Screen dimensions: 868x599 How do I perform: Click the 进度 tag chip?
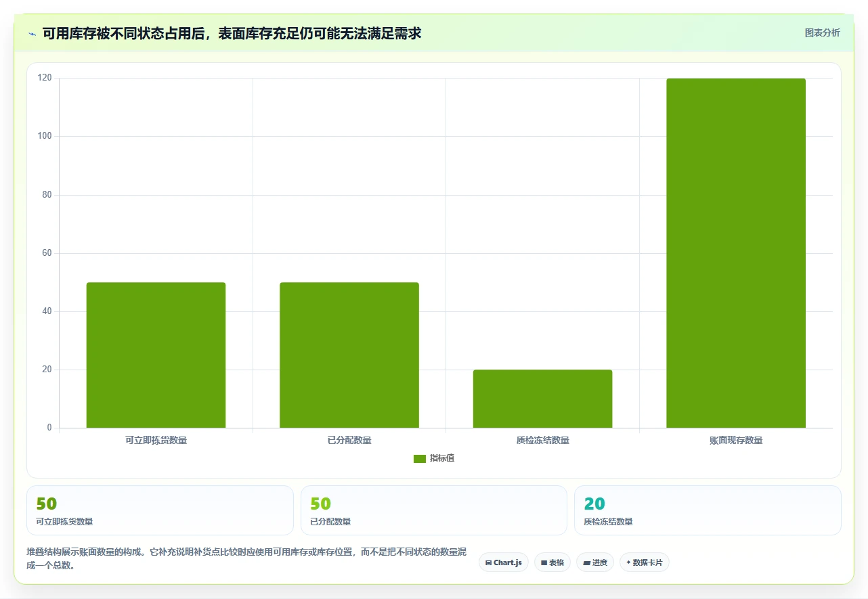[x=595, y=562]
